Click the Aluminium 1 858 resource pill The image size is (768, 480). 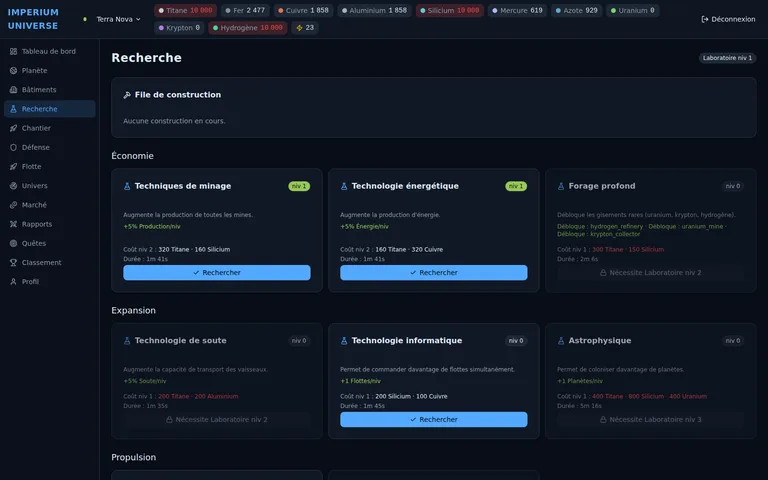point(374,10)
